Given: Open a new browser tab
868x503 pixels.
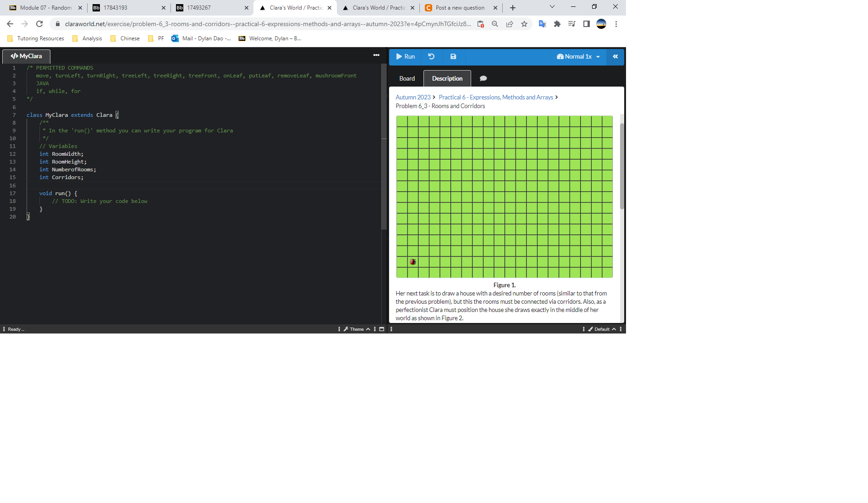Looking at the screenshot, I should tap(513, 8).
